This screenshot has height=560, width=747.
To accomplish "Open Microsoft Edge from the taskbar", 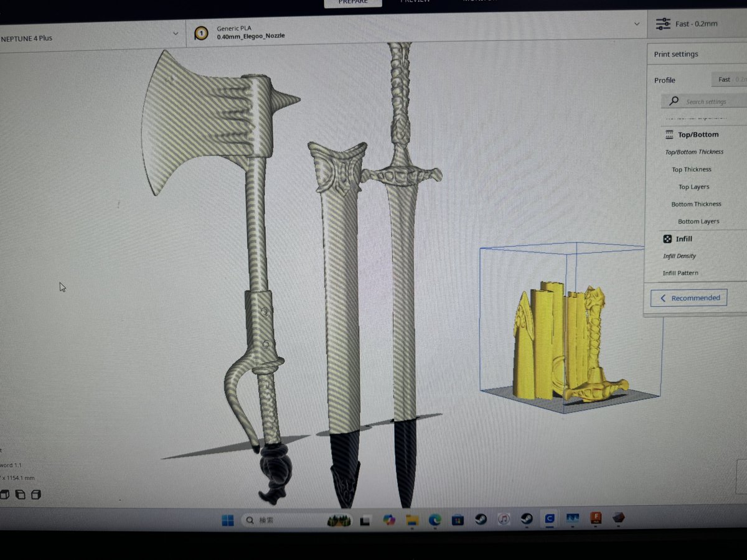I will [435, 520].
